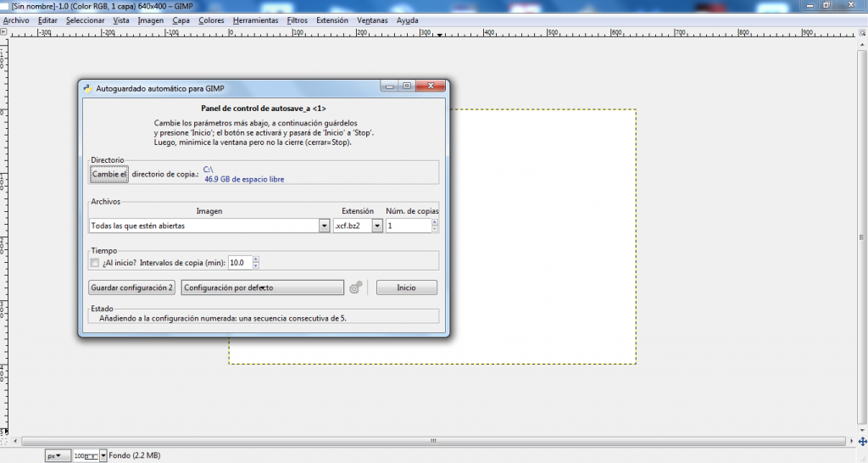The height and width of the screenshot is (463, 868).
Task: Minimize the main GIMP window
Action: pos(810,5)
